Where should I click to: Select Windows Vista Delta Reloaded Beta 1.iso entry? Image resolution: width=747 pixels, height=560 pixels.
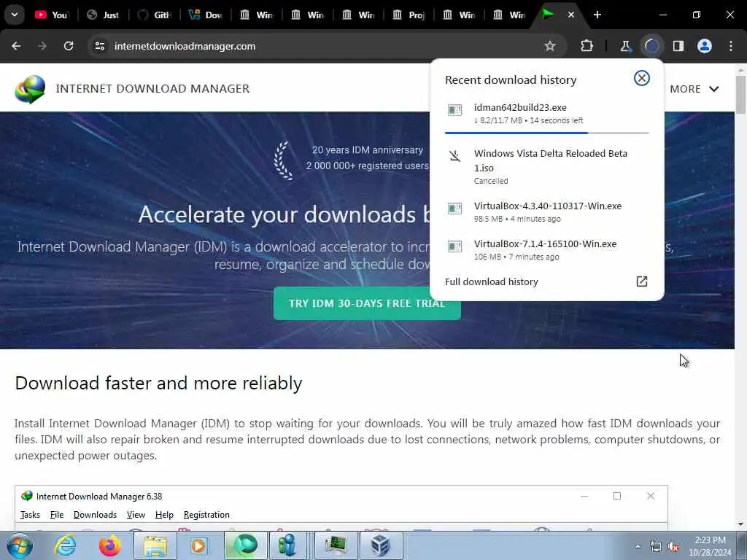point(547,167)
